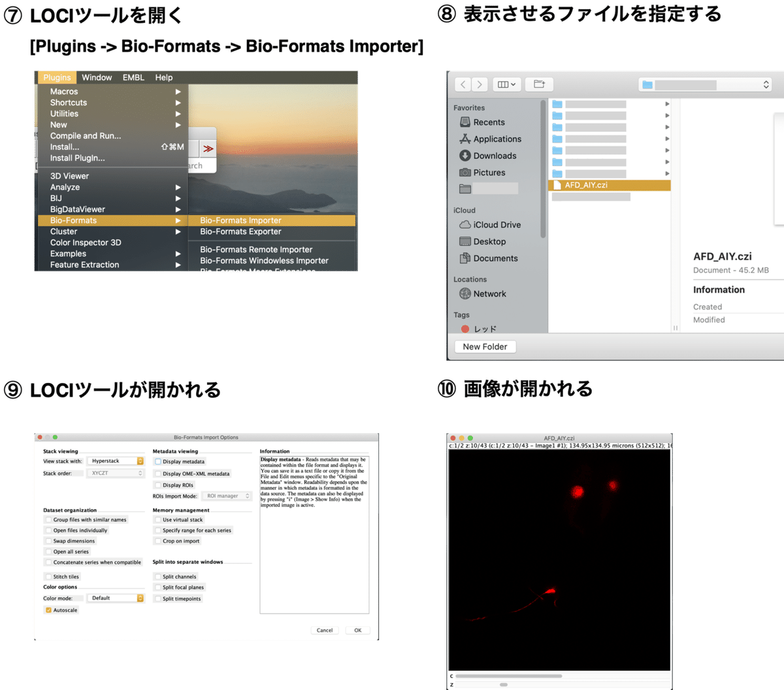Open the EMBL menu
The width and height of the screenshot is (784, 690).
[133, 77]
